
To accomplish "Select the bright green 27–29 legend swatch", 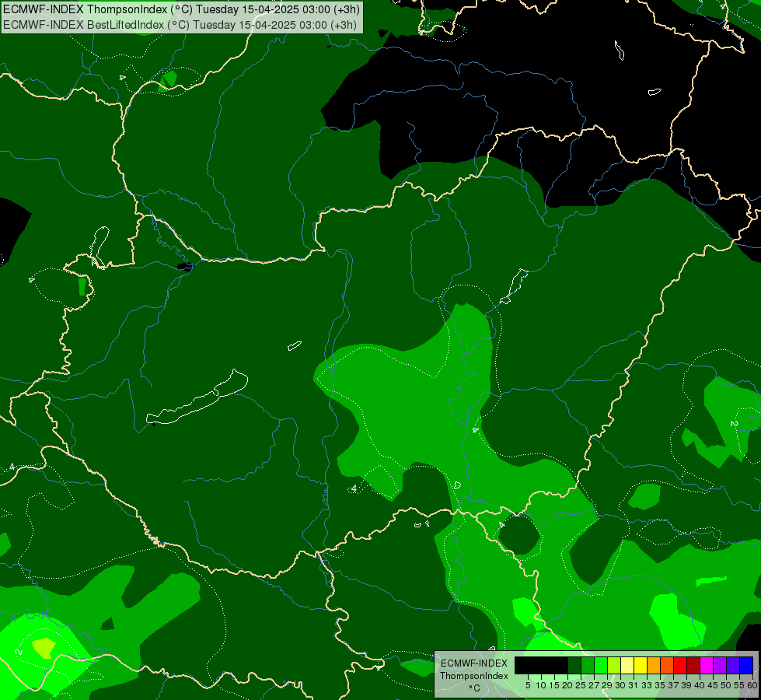I will click(x=601, y=665).
